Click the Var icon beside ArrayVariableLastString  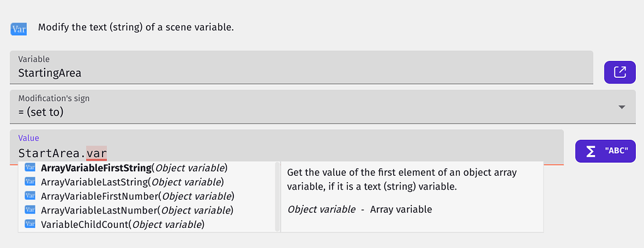click(30, 181)
